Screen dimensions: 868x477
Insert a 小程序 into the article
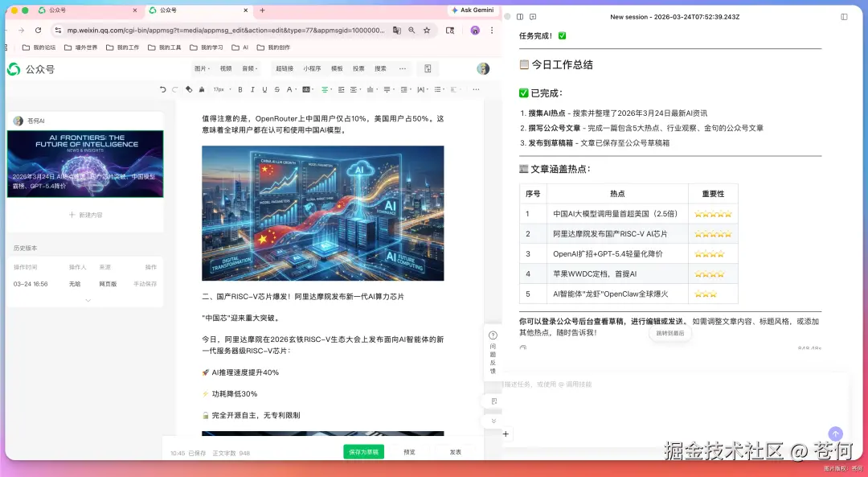point(311,69)
